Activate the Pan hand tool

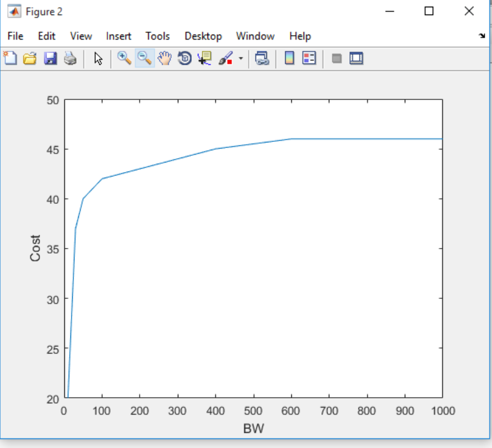tap(164, 58)
